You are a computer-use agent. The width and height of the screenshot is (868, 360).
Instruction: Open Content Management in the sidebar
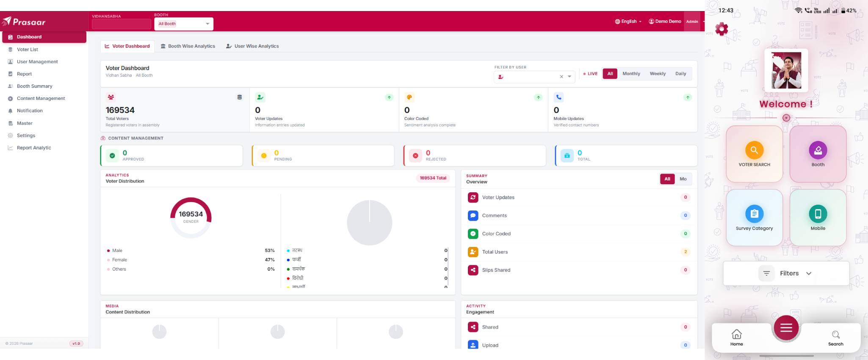pos(44,99)
